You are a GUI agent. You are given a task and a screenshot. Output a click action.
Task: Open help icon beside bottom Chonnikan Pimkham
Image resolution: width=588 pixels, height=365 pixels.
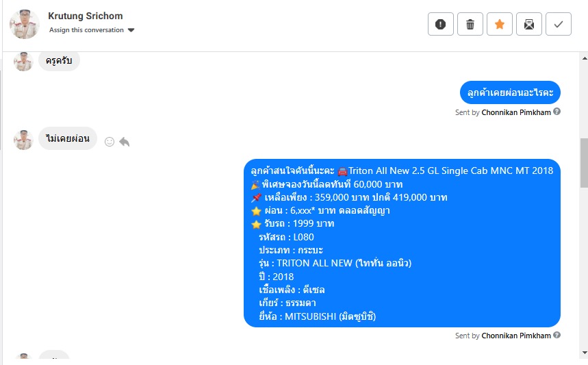(557, 335)
